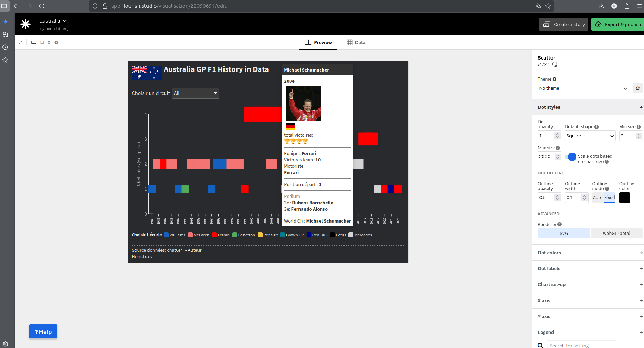Select SVG renderer
The height and width of the screenshot is (348, 644).
564,233
